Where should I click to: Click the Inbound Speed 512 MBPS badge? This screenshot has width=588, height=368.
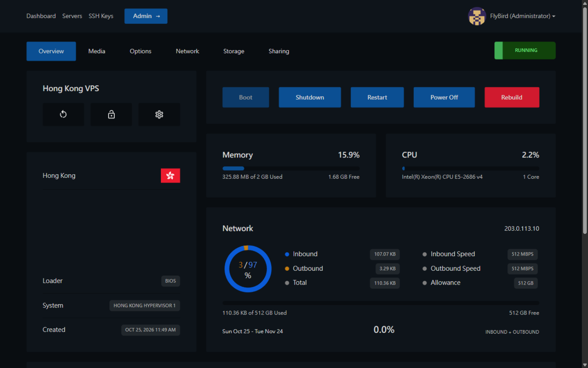coord(523,254)
